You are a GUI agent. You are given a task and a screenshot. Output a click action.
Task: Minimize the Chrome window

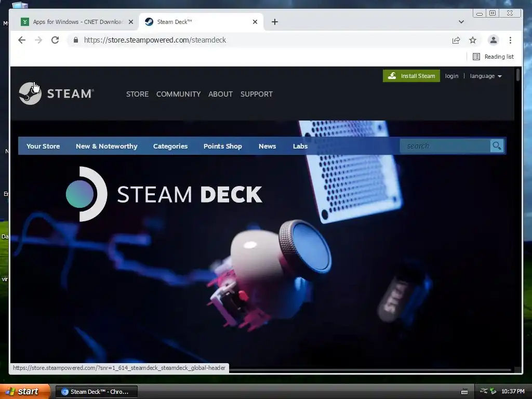click(x=480, y=13)
